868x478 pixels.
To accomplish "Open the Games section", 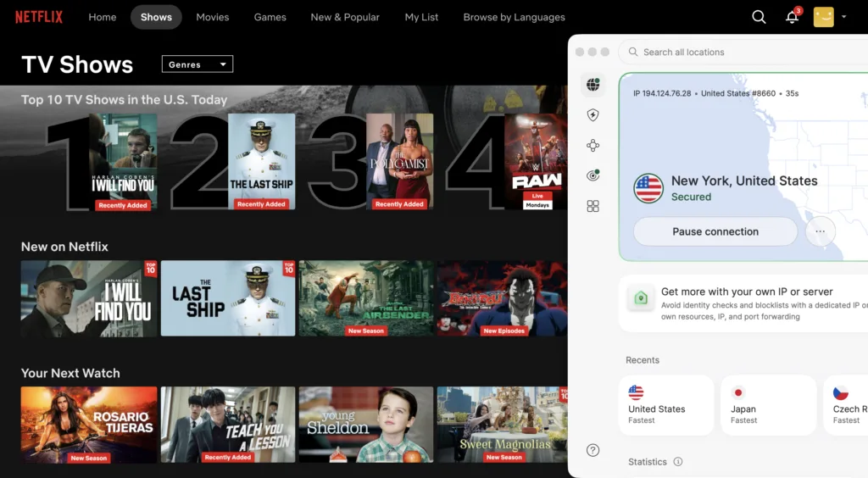I will (x=270, y=17).
